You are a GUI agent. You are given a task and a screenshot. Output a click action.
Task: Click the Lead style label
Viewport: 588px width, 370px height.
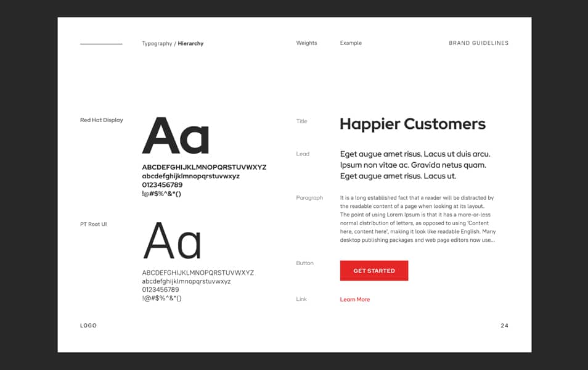[302, 154]
